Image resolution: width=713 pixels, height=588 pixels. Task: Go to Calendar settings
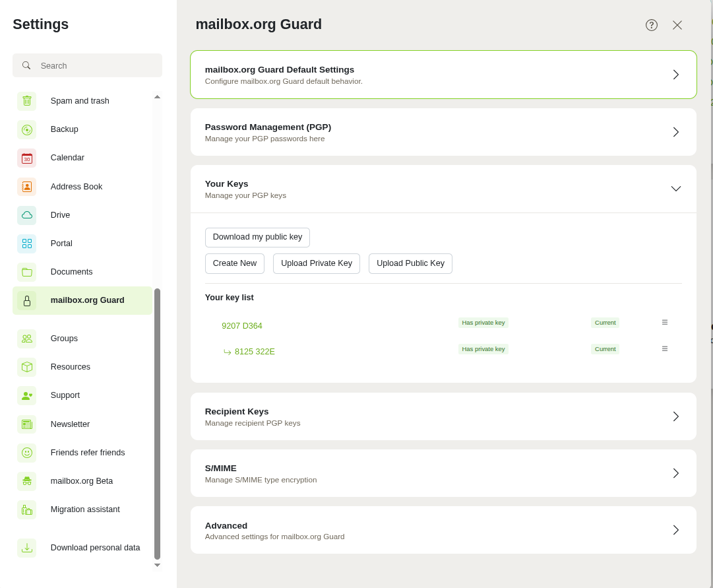point(82,158)
